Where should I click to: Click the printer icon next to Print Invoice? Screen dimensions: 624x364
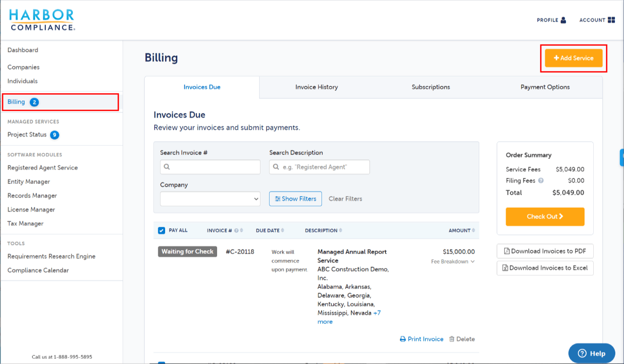(403, 339)
